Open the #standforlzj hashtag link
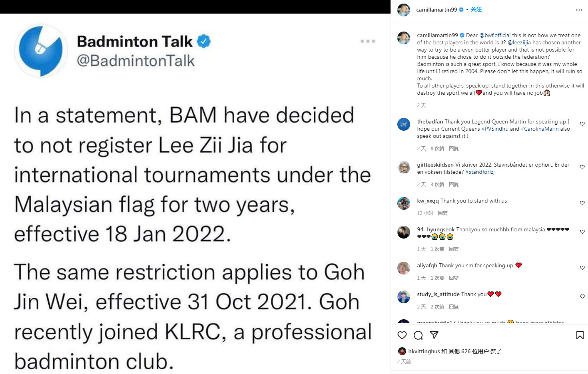 point(480,172)
